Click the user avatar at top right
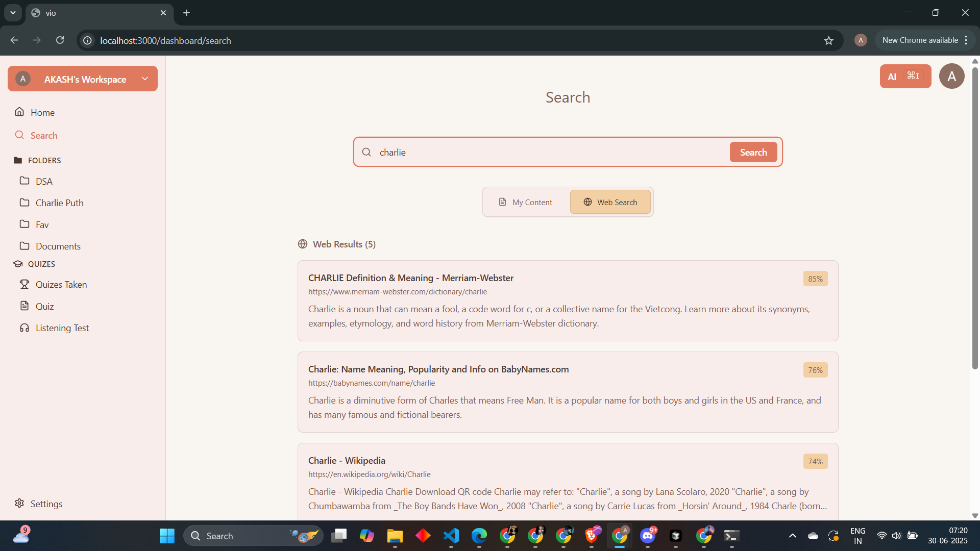Viewport: 980px width, 551px height. tap(951, 77)
